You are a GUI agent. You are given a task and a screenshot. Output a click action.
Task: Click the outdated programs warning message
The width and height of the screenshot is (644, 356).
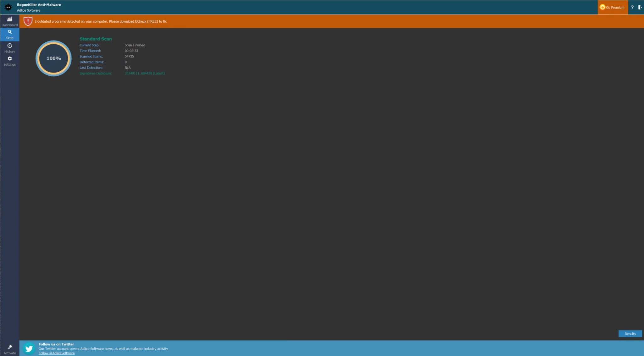coord(76,21)
